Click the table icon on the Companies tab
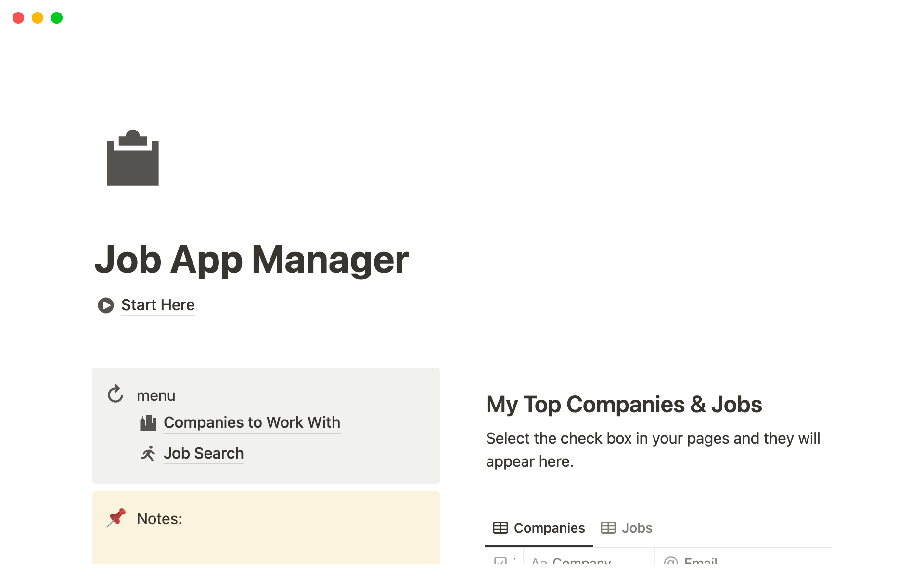This screenshot has width=924, height=578. pyautogui.click(x=500, y=527)
